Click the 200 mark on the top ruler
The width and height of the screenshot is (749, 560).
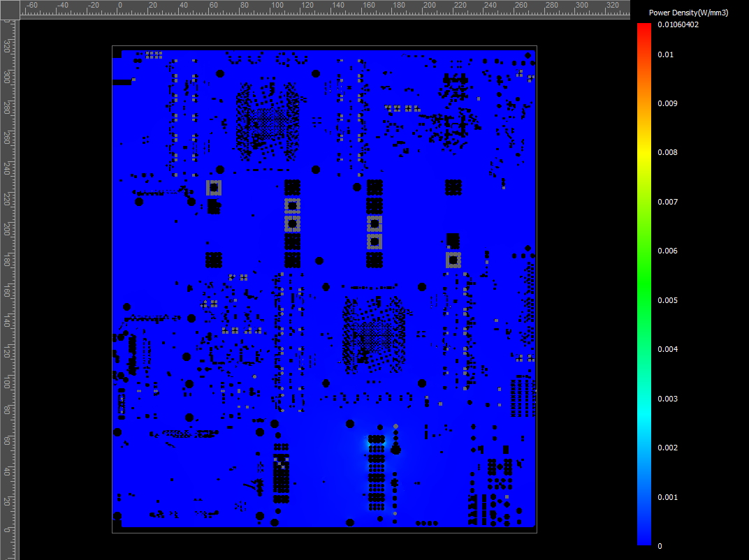tap(430, 6)
